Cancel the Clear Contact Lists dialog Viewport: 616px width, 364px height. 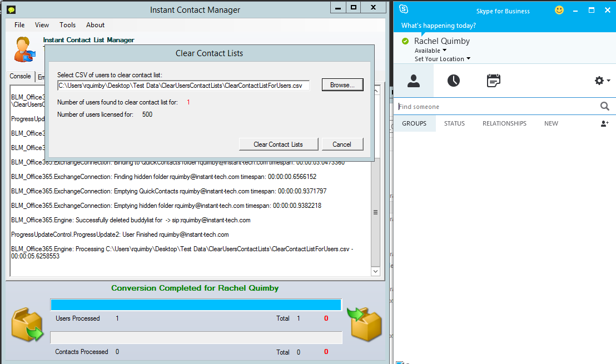click(342, 144)
